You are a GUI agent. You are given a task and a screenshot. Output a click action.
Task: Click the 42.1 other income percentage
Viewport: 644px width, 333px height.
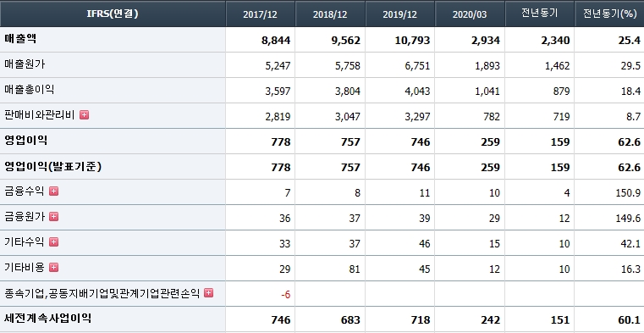(630, 244)
